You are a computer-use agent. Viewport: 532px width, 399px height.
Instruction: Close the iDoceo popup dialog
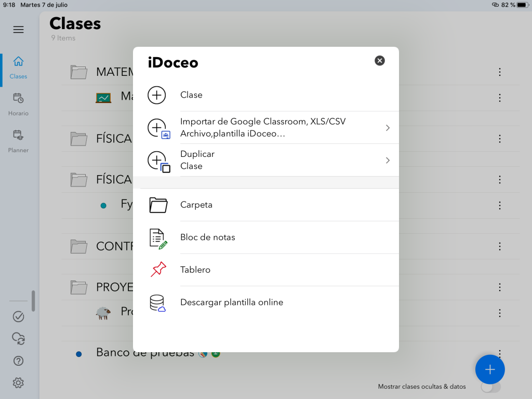tap(380, 61)
